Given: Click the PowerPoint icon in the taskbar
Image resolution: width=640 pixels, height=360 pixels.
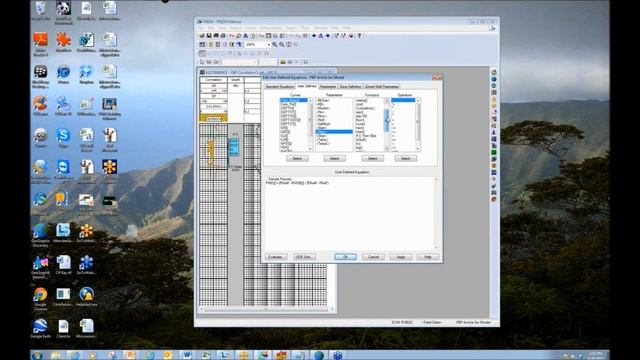Looking at the screenshot, I should pyautogui.click(x=131, y=355).
